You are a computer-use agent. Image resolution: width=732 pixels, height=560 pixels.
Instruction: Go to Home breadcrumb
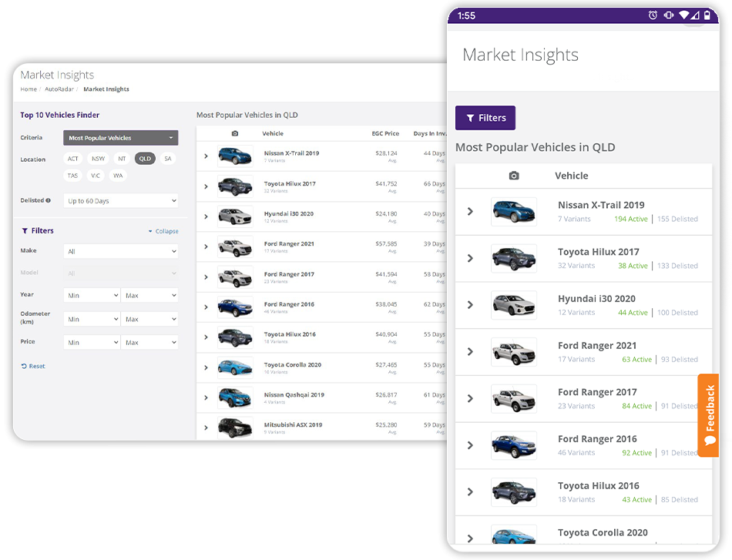point(29,89)
